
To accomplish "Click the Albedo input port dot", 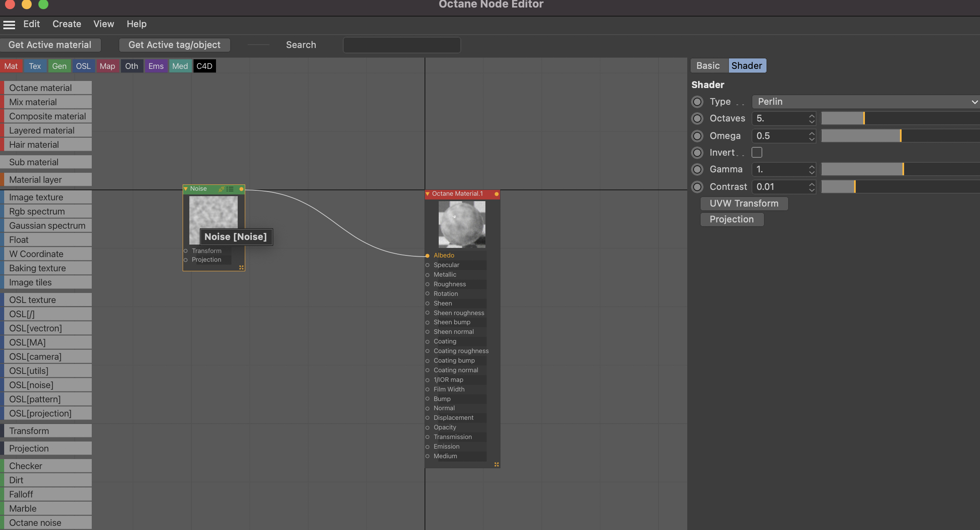I will pos(427,255).
